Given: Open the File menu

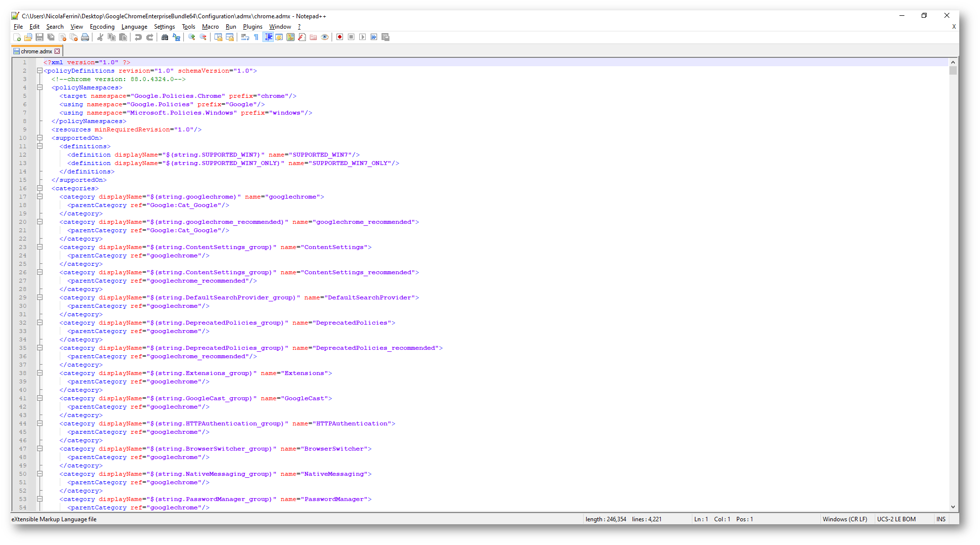Looking at the screenshot, I should click(18, 27).
